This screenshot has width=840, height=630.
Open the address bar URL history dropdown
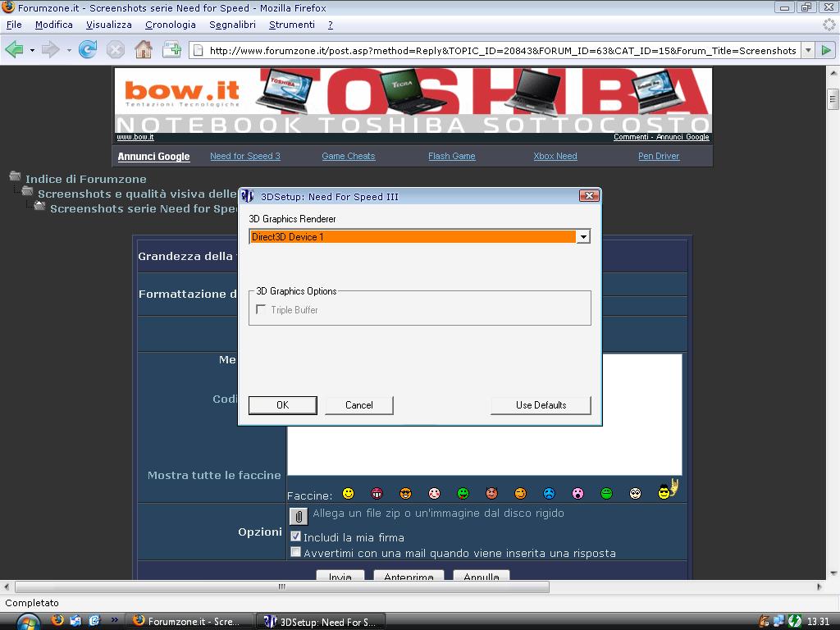(x=808, y=50)
